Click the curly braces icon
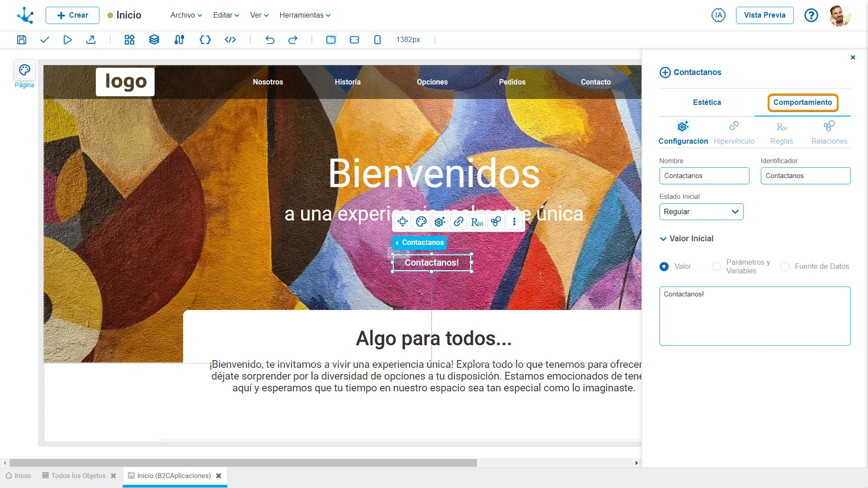Screen dimensions: 868x488 [x=205, y=40]
